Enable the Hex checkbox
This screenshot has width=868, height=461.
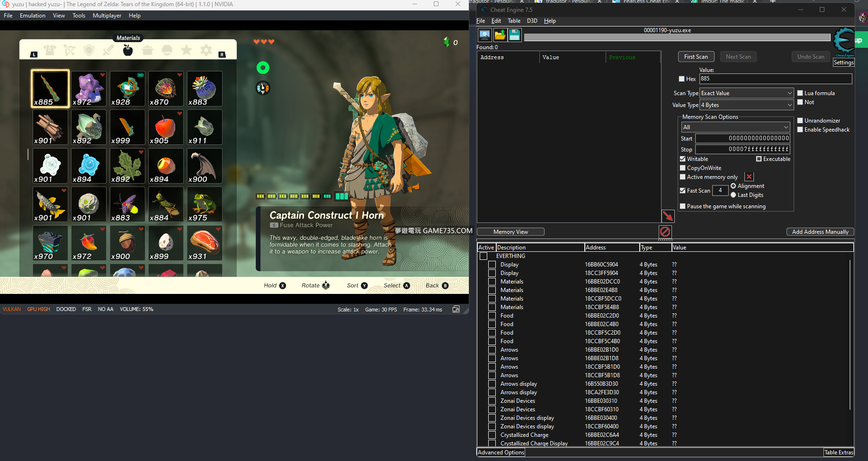pyautogui.click(x=682, y=79)
